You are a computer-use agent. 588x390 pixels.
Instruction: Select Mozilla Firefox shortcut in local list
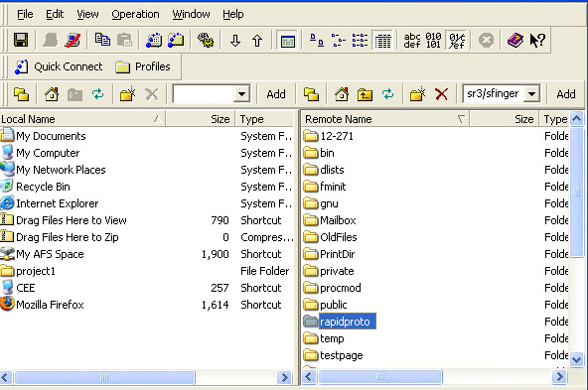click(42, 305)
